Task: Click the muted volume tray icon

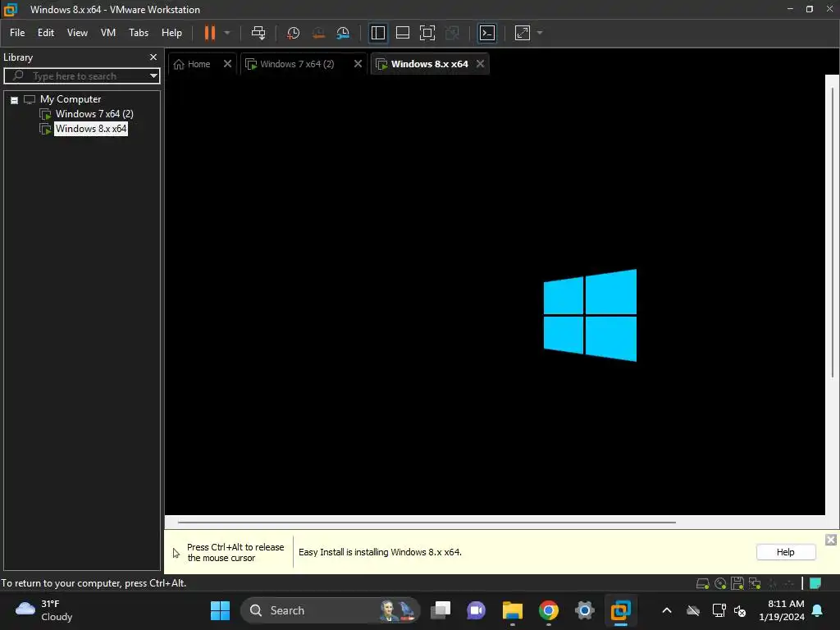Action: [x=740, y=610]
